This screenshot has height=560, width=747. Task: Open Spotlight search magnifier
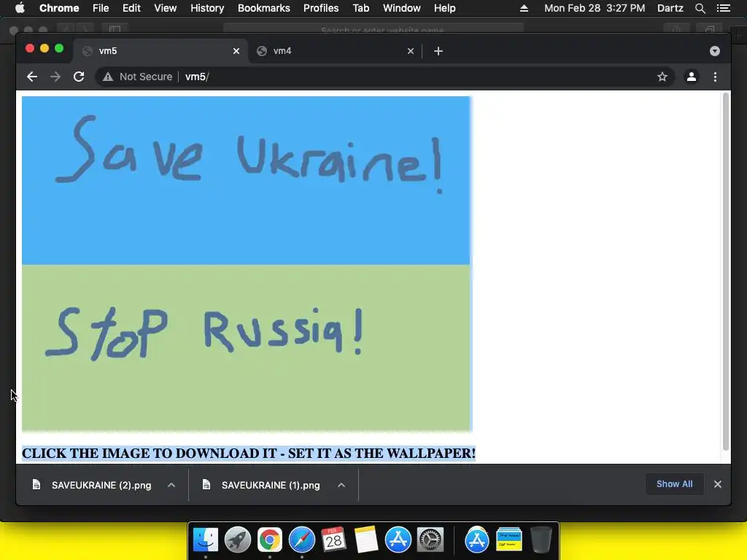[x=700, y=8]
